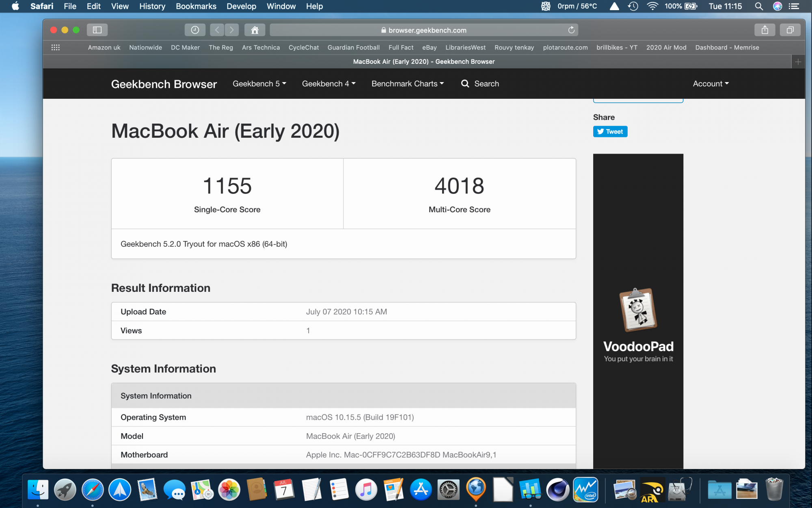Screen dimensions: 812x508
Task: Open Calendar from the Dock
Action: click(x=284, y=489)
